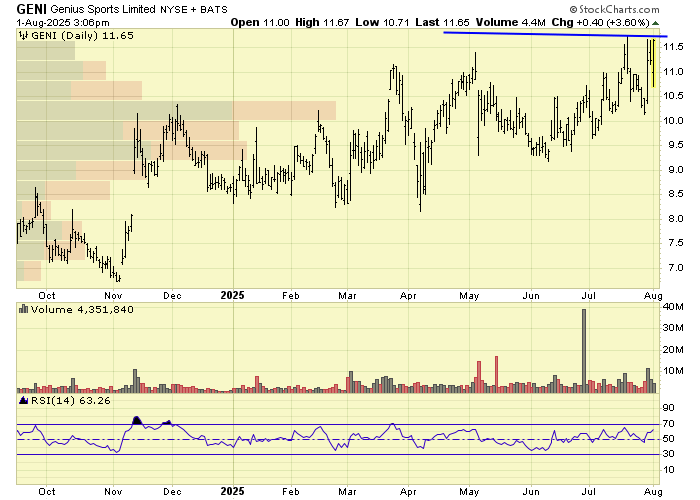The height and width of the screenshot is (500, 700).
Task: Click the Last 11.65 value
Action: point(442,22)
